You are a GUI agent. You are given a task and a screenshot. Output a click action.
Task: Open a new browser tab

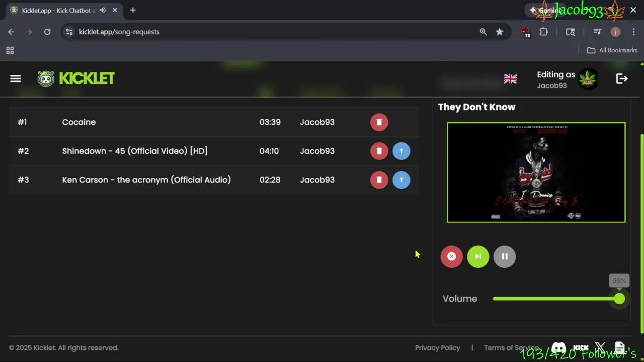click(x=133, y=10)
